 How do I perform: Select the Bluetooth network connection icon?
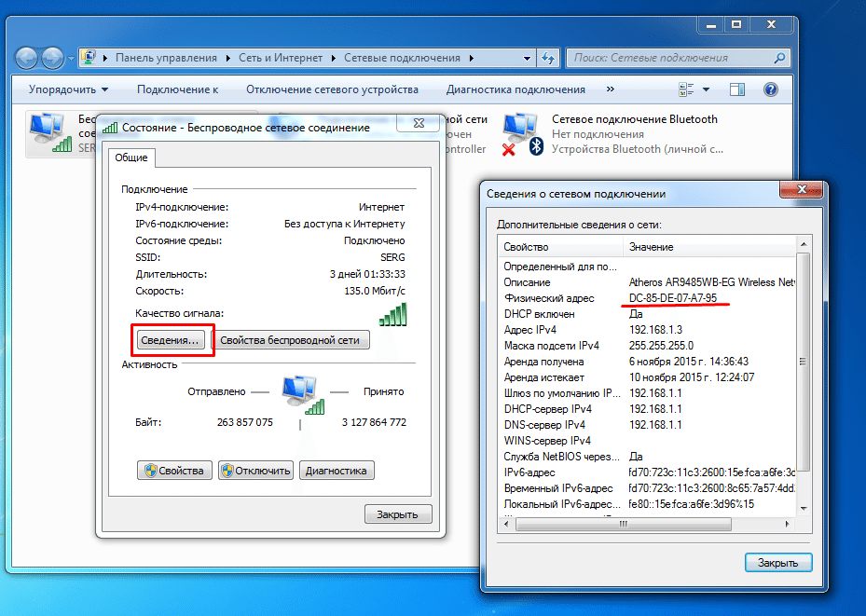(x=520, y=133)
